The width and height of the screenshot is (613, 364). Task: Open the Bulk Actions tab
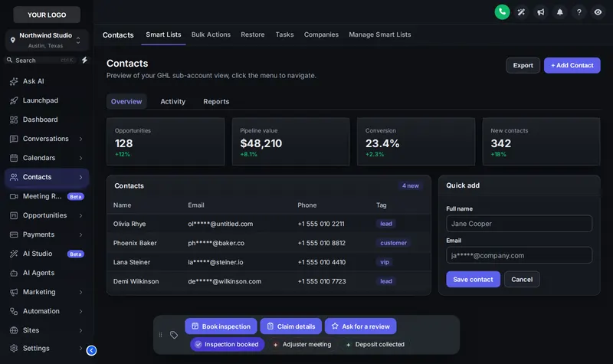211,34
